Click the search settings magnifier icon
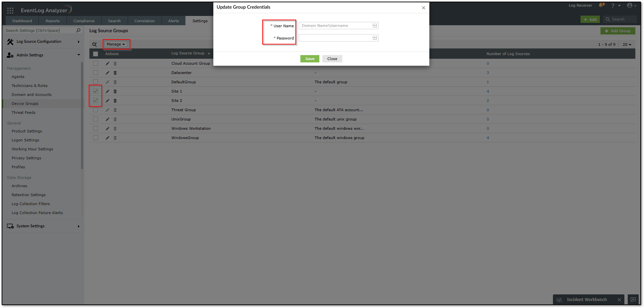The image size is (644, 308). tap(78, 30)
